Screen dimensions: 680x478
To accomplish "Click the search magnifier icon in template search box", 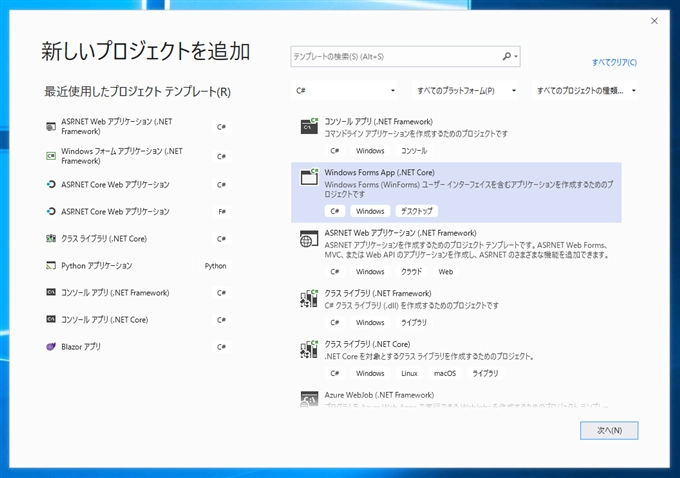I will coord(506,56).
